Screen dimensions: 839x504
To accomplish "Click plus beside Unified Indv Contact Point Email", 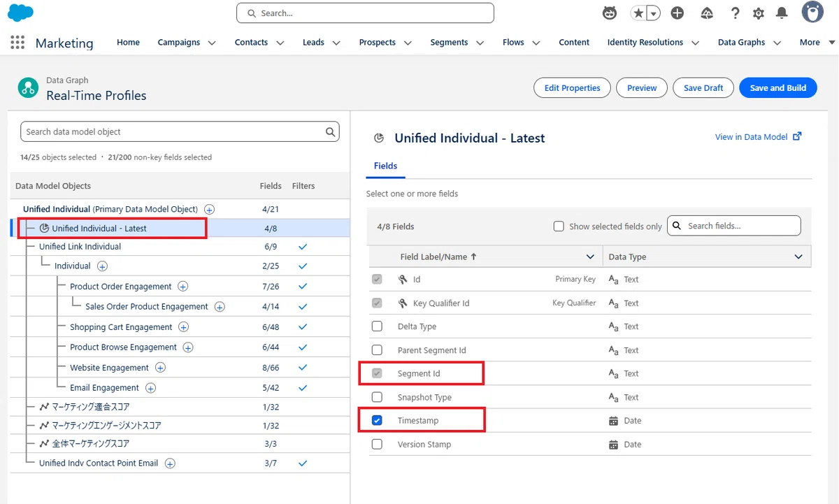I will pyautogui.click(x=170, y=463).
